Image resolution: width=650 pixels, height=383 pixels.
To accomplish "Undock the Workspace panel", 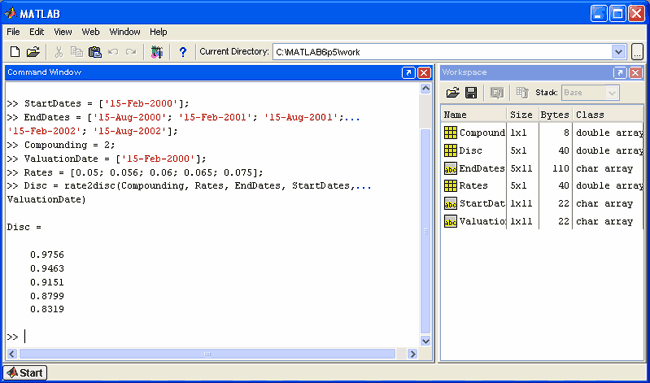I will pyautogui.click(x=620, y=73).
